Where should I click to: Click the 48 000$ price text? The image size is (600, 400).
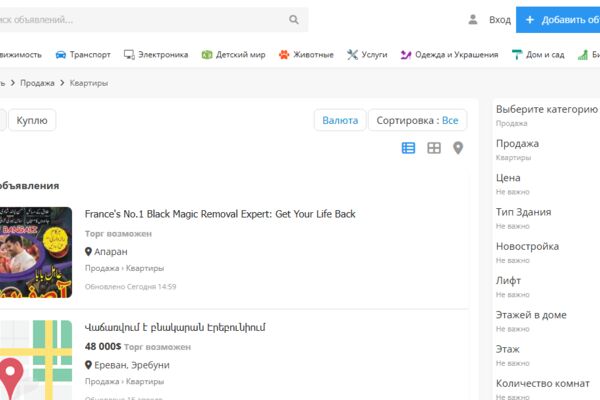(103, 346)
